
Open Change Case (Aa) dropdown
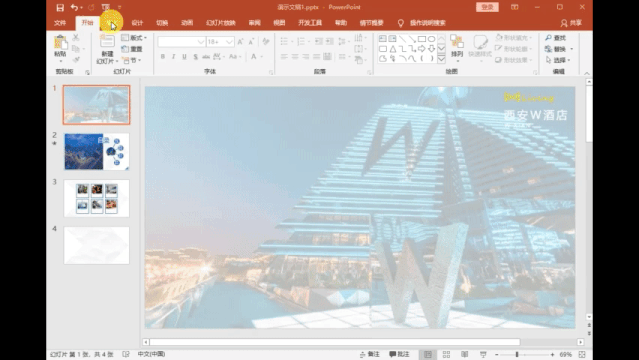tap(235, 57)
